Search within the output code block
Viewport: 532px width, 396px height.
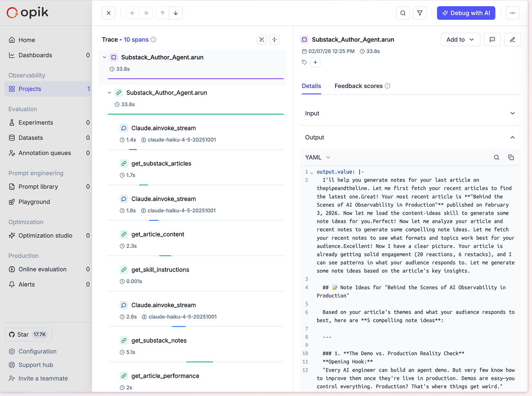[x=497, y=157]
